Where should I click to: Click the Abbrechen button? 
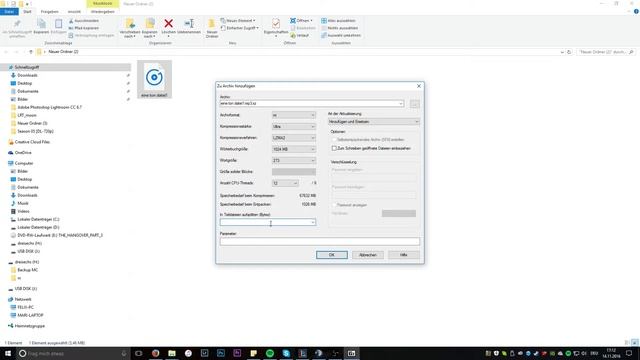pos(368,255)
